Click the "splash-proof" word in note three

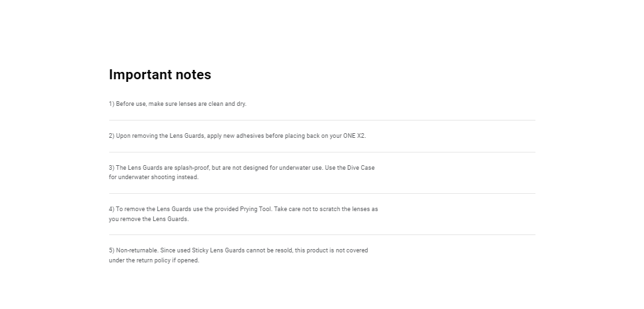click(192, 168)
